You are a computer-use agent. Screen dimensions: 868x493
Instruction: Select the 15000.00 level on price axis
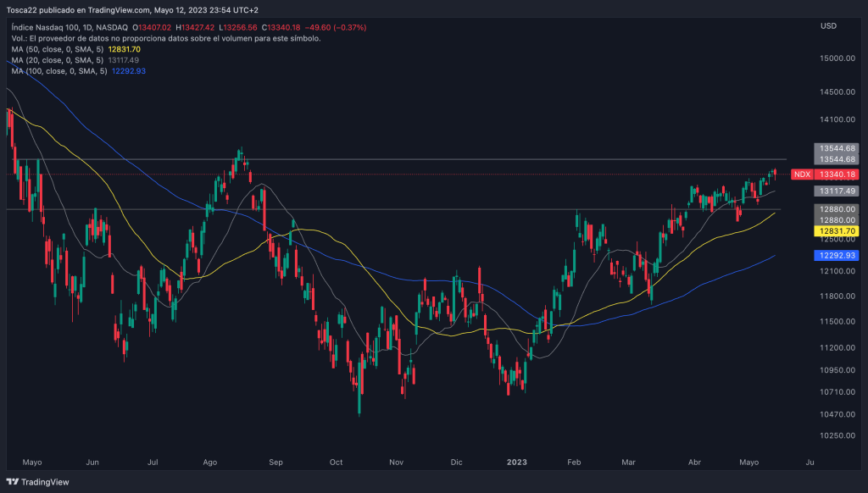pyautogui.click(x=836, y=58)
